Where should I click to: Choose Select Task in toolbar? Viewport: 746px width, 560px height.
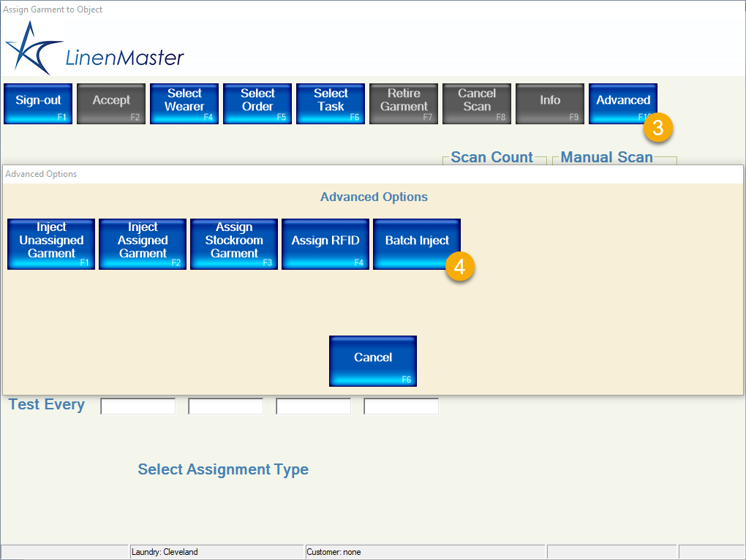click(x=331, y=103)
